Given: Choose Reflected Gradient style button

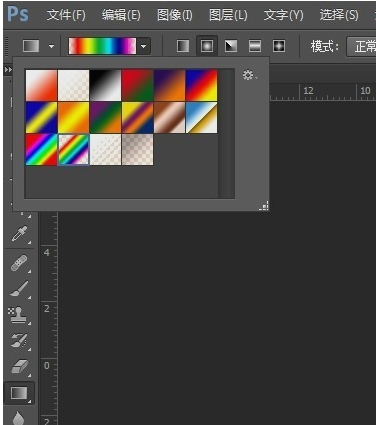Looking at the screenshot, I should click(x=255, y=46).
